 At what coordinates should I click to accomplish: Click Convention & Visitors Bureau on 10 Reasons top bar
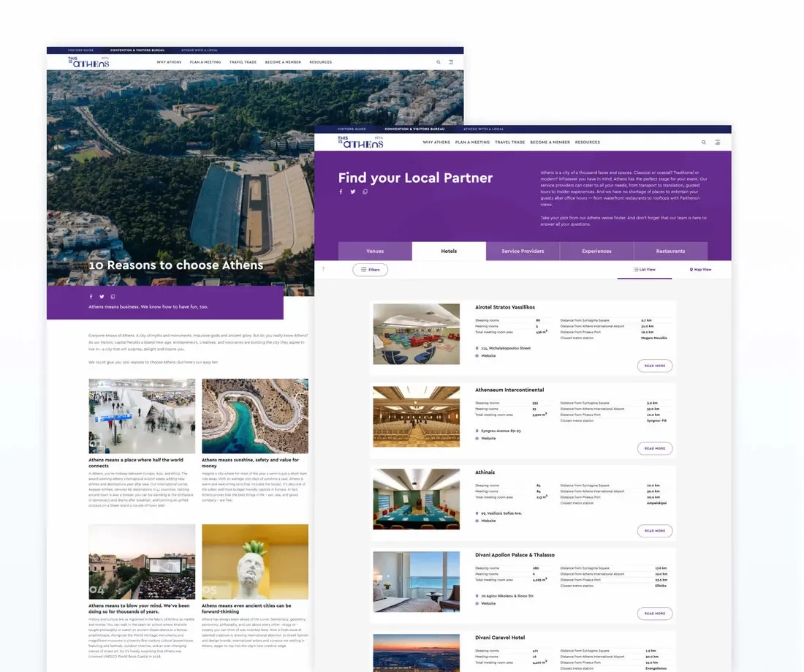point(137,50)
